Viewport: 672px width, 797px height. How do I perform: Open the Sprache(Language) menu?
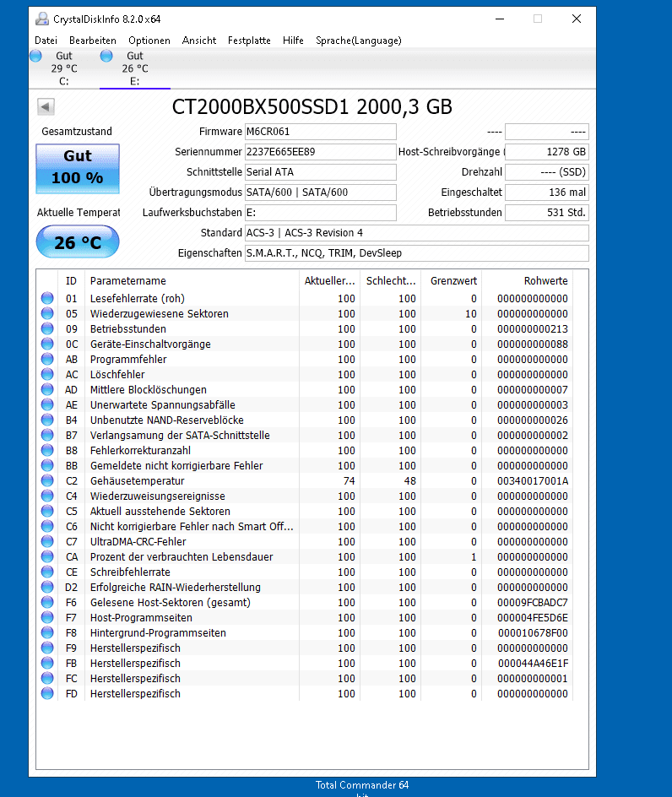(x=358, y=41)
